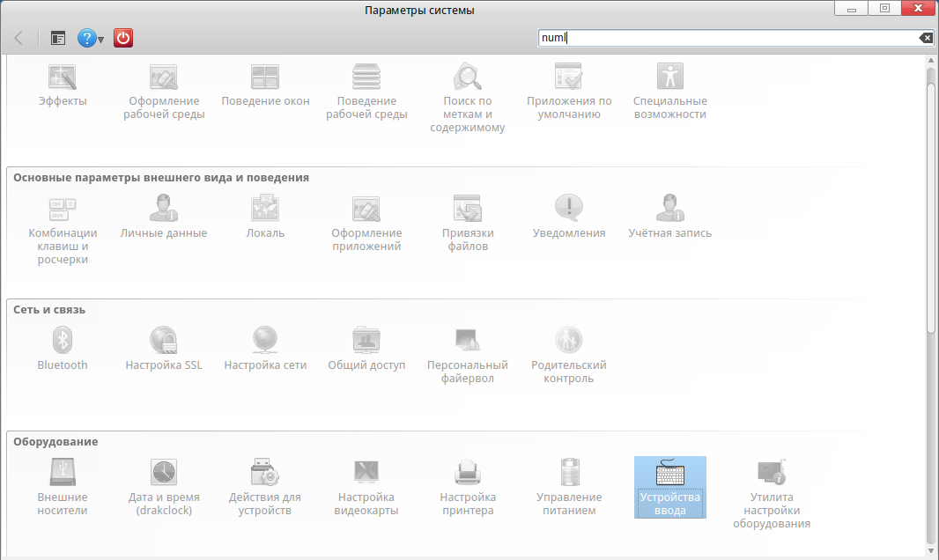Open highlighted Устройства ввода module
Image resolution: width=939 pixels, height=560 pixels.
(670, 488)
